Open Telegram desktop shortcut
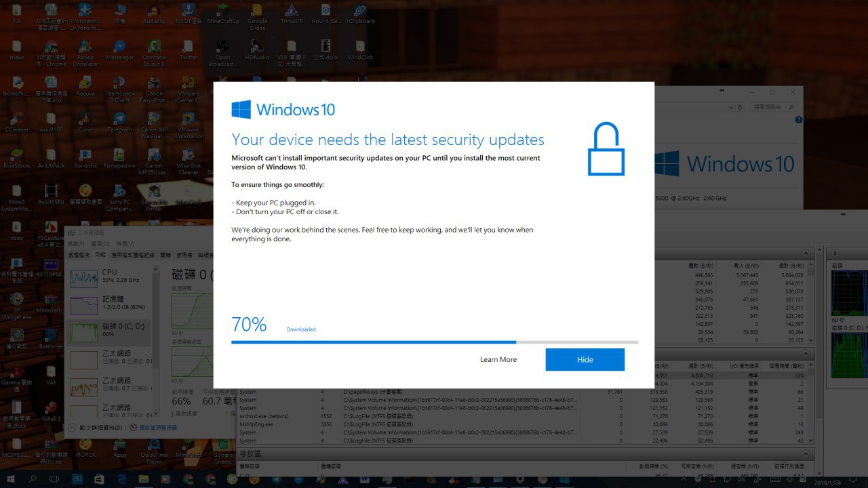 point(119,119)
